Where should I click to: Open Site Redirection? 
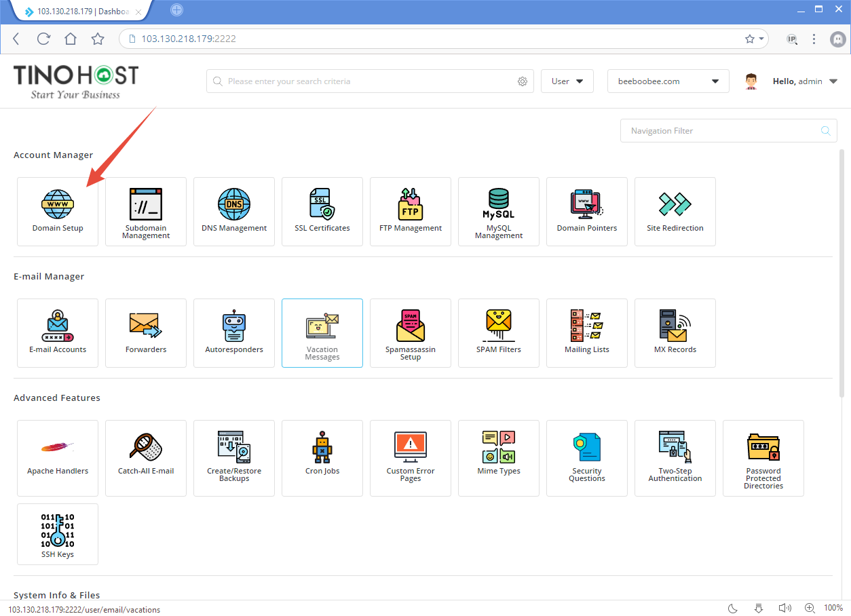(x=675, y=212)
